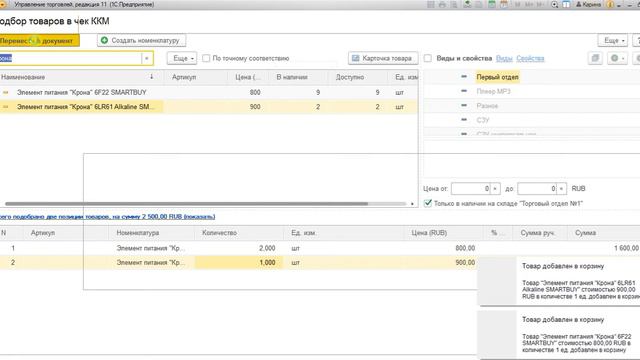Click the print icon in the title bar
The height and width of the screenshot is (360, 640).
(x=442, y=4)
